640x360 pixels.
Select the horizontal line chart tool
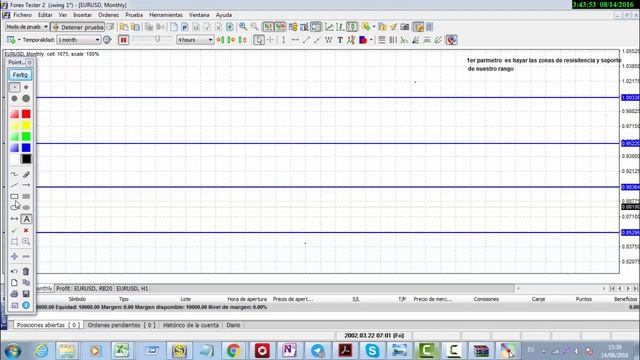coord(295,40)
